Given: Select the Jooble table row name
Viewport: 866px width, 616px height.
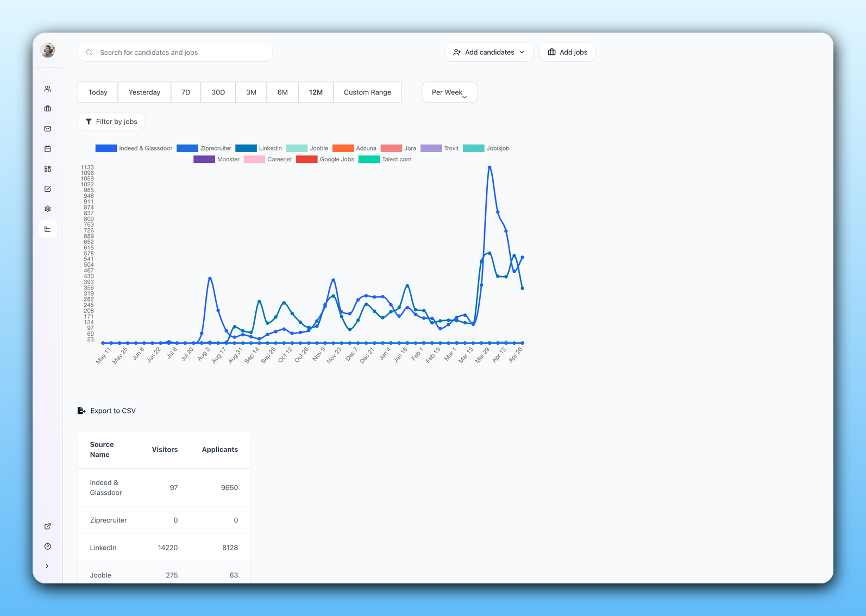Looking at the screenshot, I should click(101, 575).
